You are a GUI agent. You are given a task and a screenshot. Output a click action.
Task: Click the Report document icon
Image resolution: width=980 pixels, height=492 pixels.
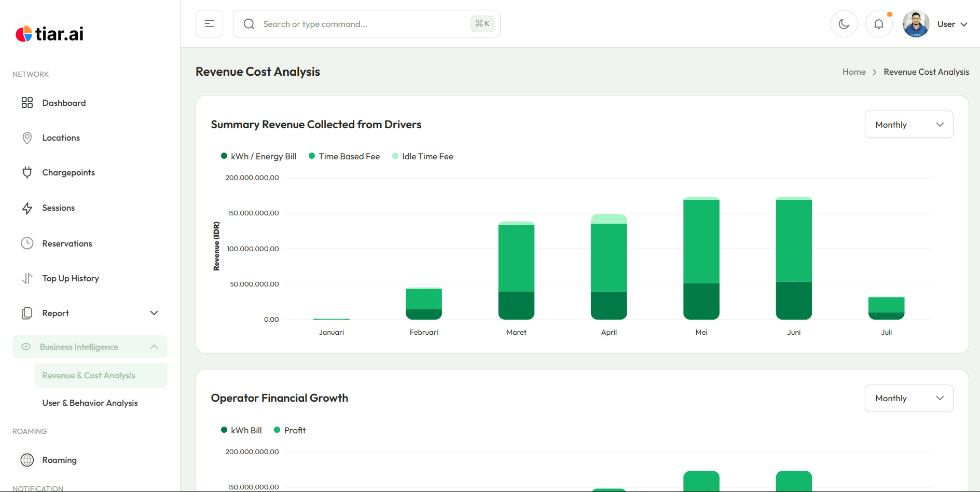coord(27,313)
